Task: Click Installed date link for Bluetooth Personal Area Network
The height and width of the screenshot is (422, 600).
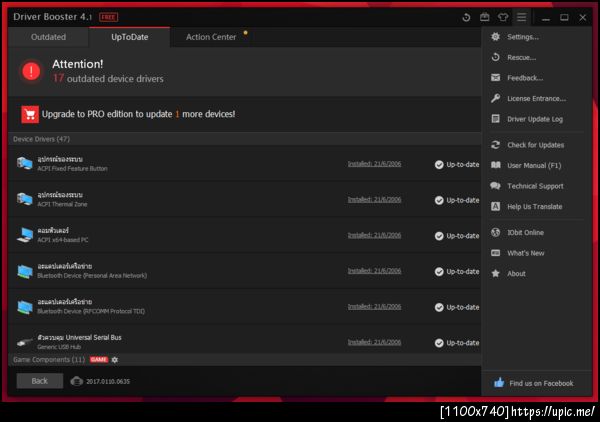Action: (x=374, y=271)
